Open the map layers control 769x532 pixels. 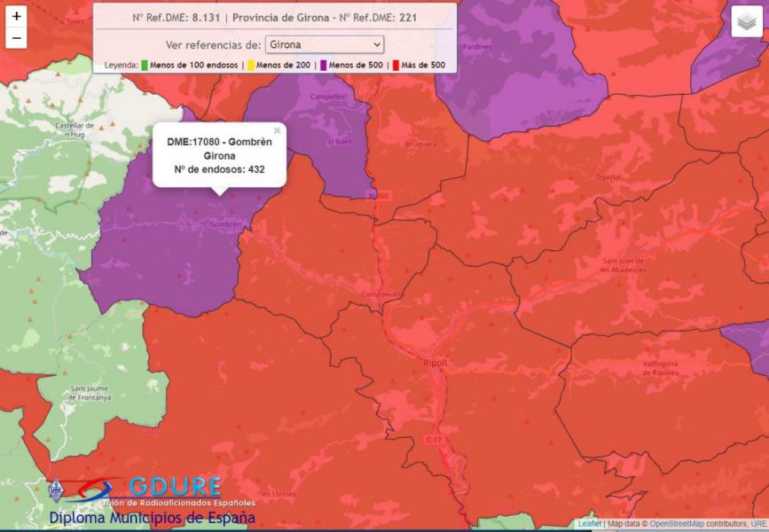click(747, 22)
